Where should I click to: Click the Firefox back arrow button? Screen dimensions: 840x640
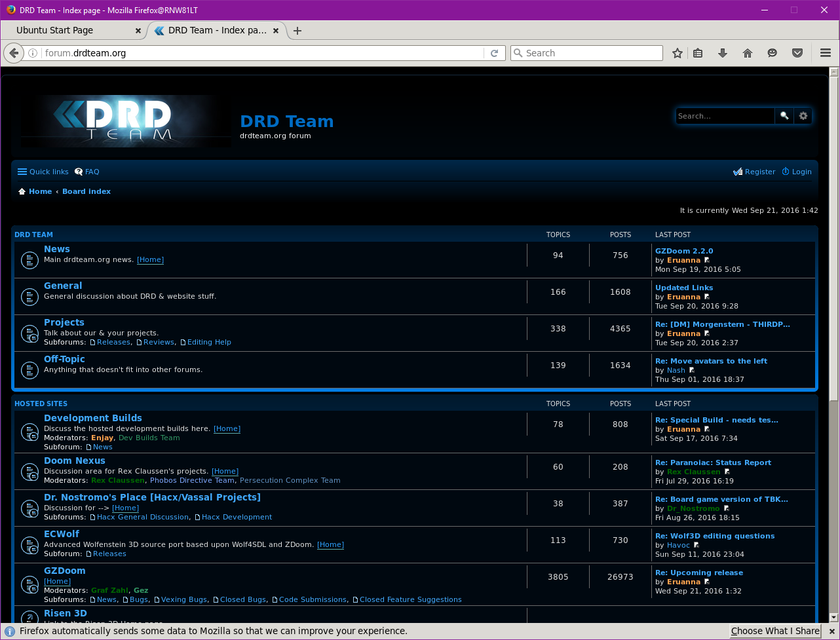pyautogui.click(x=14, y=53)
